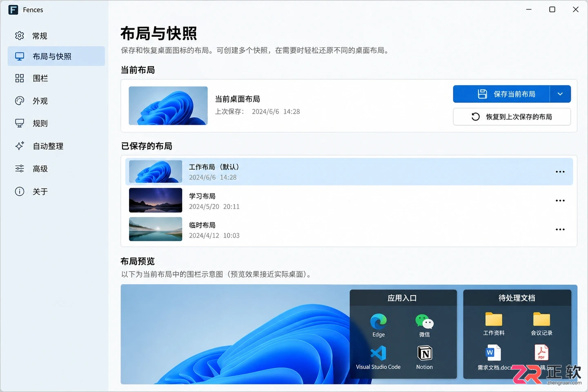Click 恢复到上次保存的布局 button

point(512,117)
